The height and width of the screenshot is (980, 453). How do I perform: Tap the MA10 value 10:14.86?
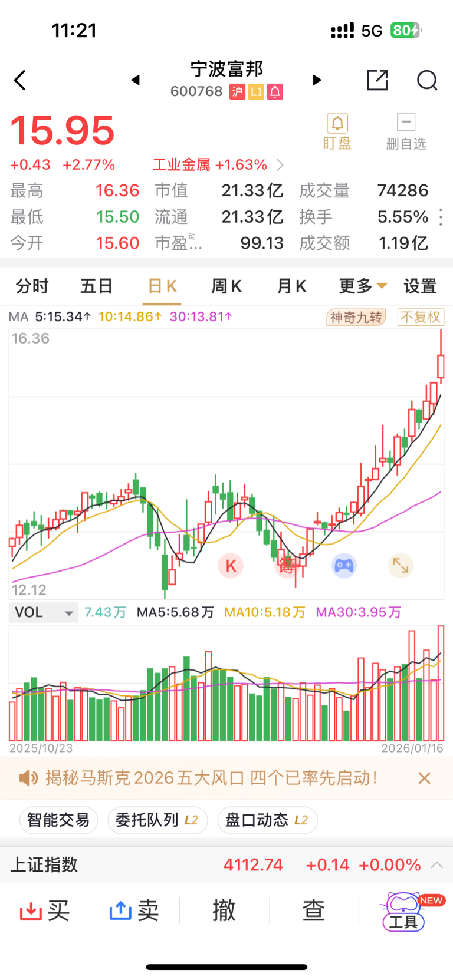130,317
